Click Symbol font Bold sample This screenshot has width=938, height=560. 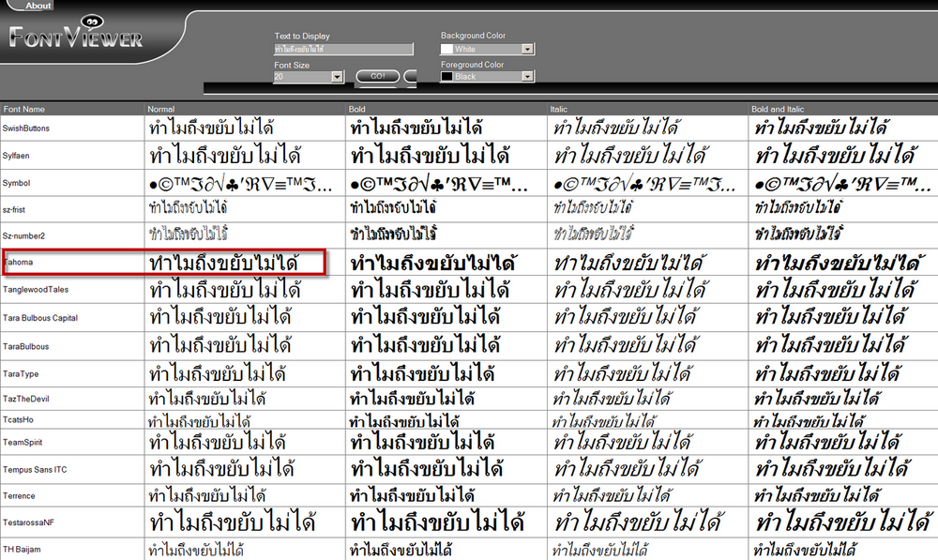pyautogui.click(x=439, y=184)
